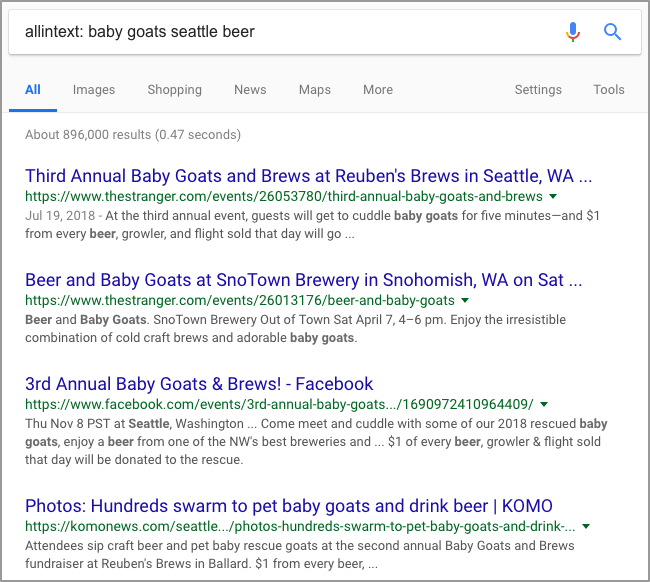Click the komonews.com seattle green URL
This screenshot has height=582, width=650.
[x=300, y=526]
